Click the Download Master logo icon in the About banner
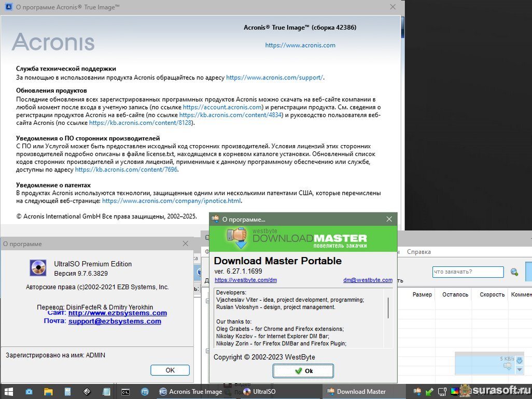Screen dimensions: 532x399 point(237,238)
